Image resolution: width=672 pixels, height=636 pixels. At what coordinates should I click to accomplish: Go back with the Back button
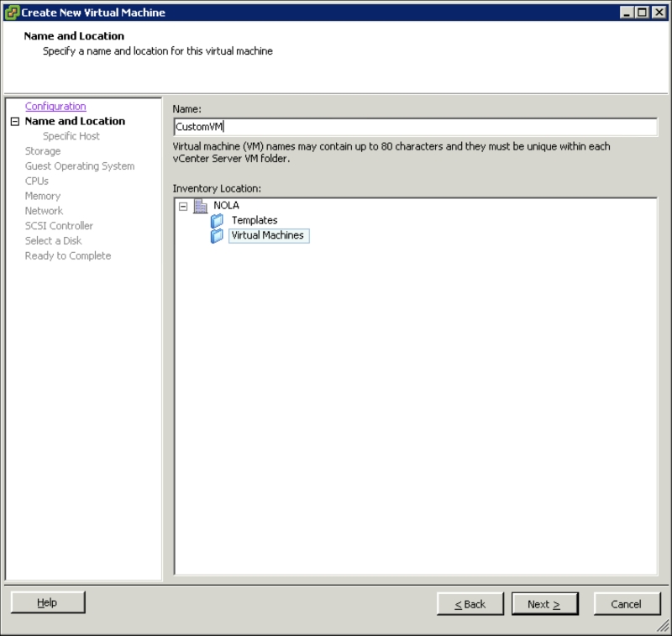point(470,604)
